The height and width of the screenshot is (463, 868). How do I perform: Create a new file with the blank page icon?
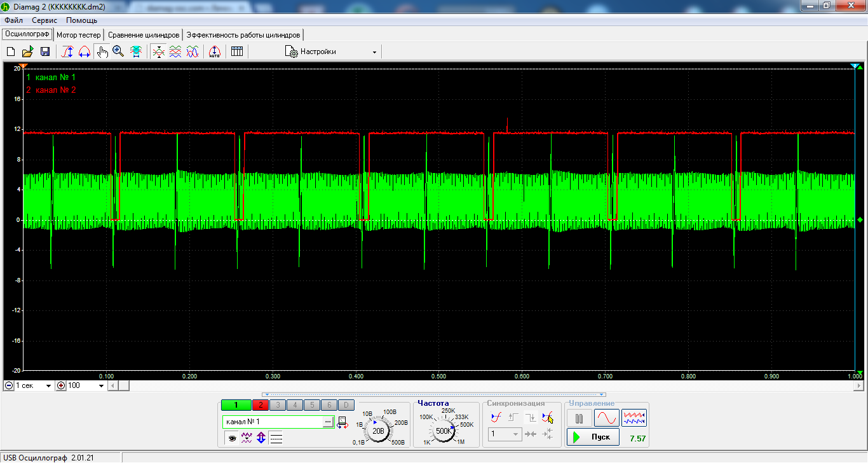[11, 52]
